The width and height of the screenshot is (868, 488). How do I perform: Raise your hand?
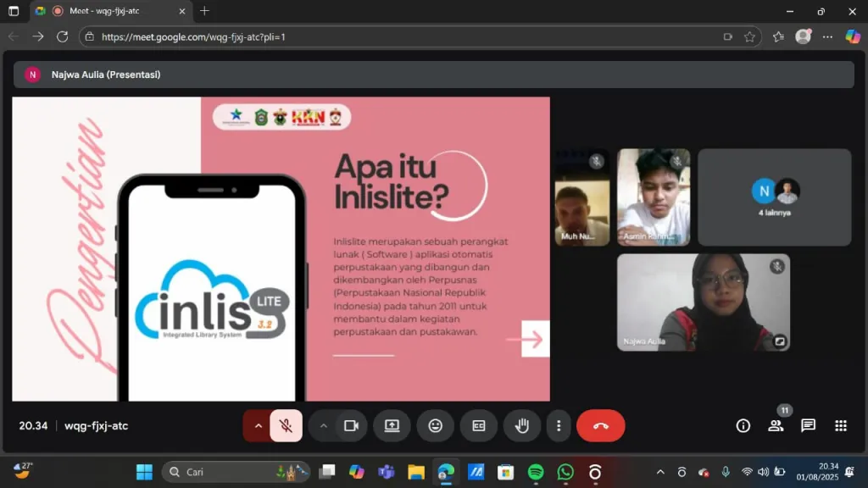(522, 426)
